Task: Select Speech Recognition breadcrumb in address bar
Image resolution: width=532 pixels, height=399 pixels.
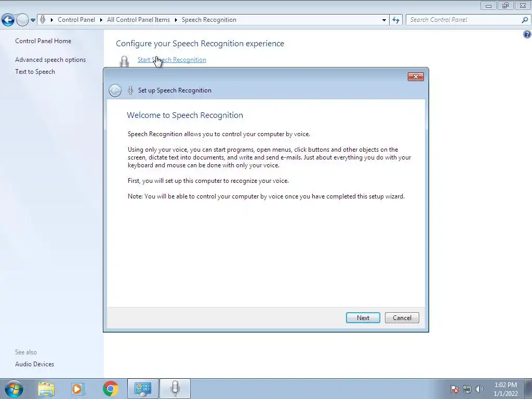Action: tap(209, 20)
